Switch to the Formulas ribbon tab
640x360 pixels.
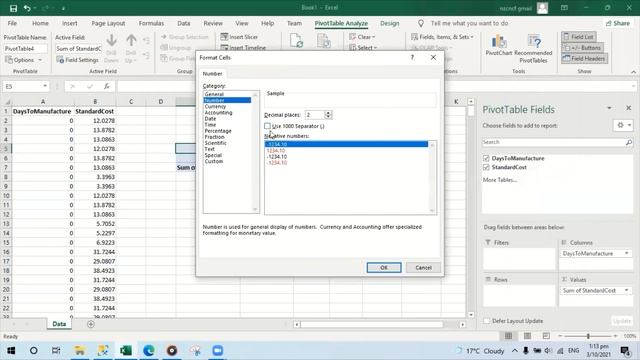(x=151, y=23)
